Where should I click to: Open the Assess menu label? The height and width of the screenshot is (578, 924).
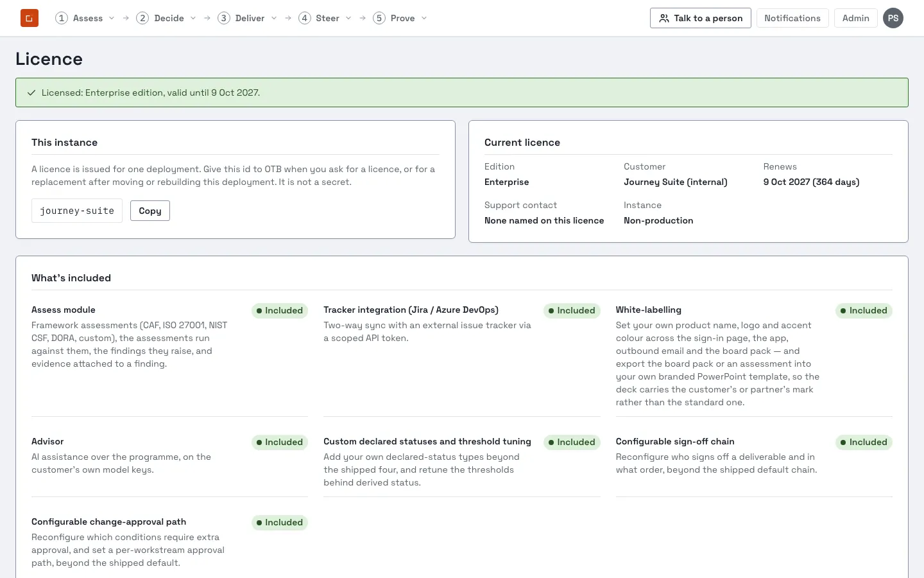88,18
